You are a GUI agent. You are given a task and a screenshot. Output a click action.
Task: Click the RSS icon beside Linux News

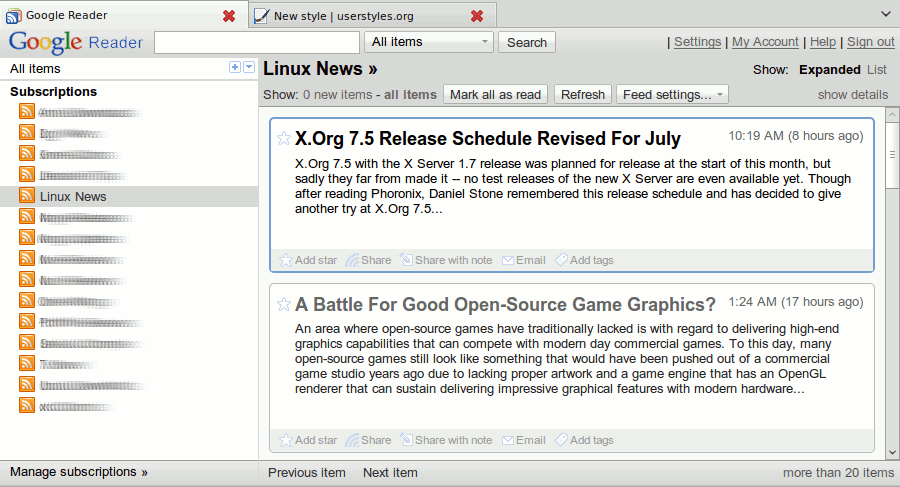(x=27, y=195)
